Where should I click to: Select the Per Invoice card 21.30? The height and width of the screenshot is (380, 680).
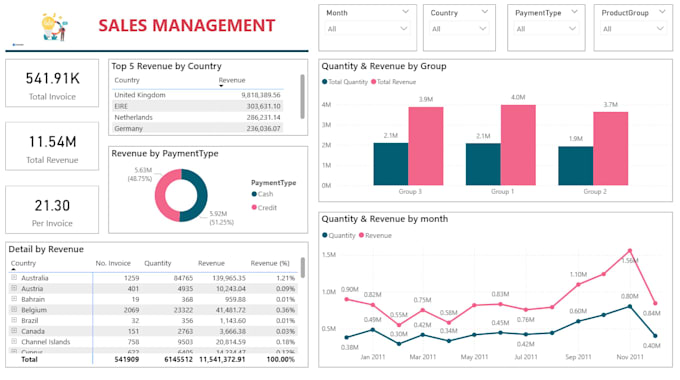click(52, 210)
